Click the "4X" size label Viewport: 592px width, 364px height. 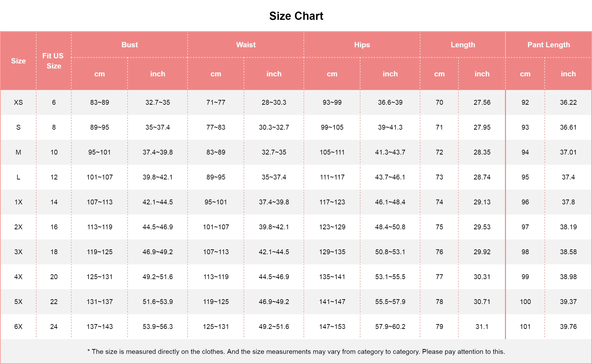click(x=18, y=277)
